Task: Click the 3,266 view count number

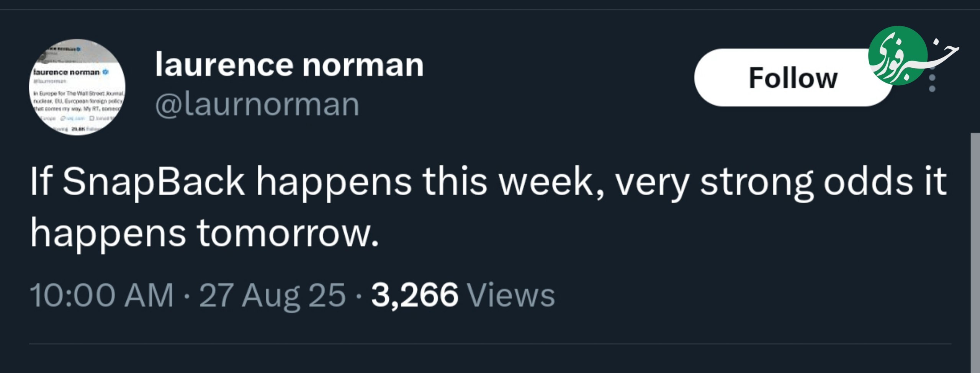Action: point(414,295)
